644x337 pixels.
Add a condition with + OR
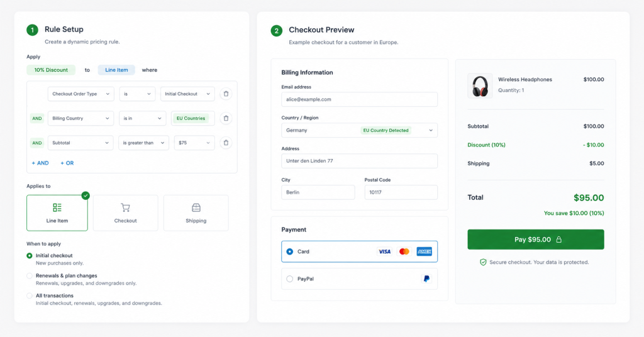pos(67,163)
